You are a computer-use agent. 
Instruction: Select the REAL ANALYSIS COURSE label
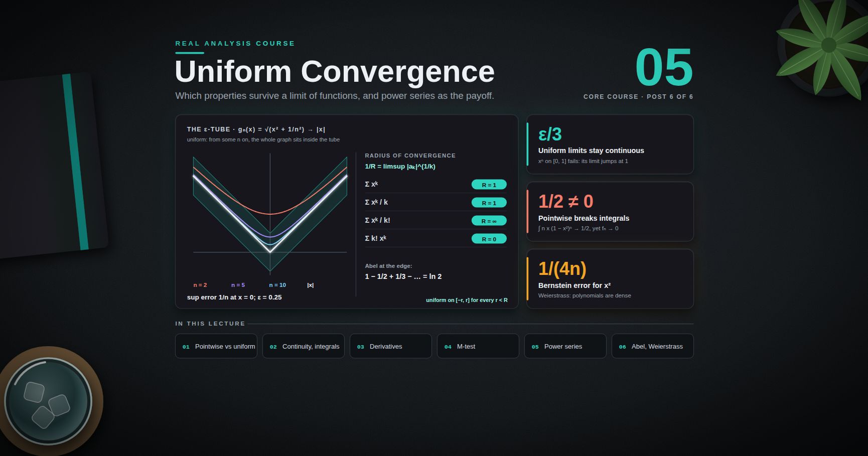(x=235, y=44)
